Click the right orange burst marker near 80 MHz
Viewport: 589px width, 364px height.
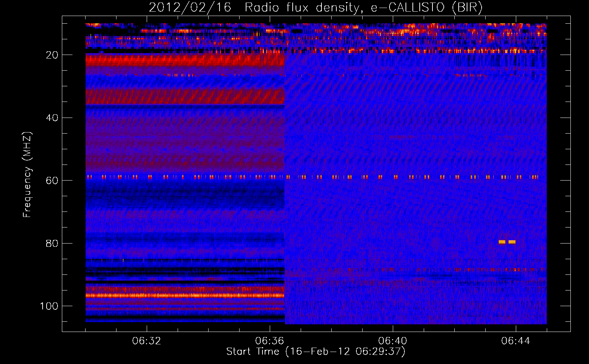tap(512, 242)
